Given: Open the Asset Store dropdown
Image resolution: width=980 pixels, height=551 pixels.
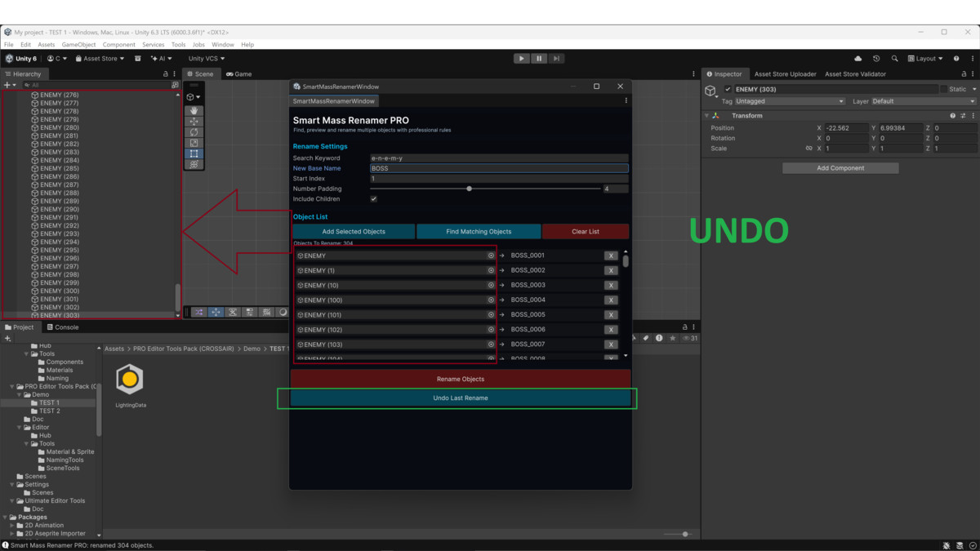Looking at the screenshot, I should 100,59.
